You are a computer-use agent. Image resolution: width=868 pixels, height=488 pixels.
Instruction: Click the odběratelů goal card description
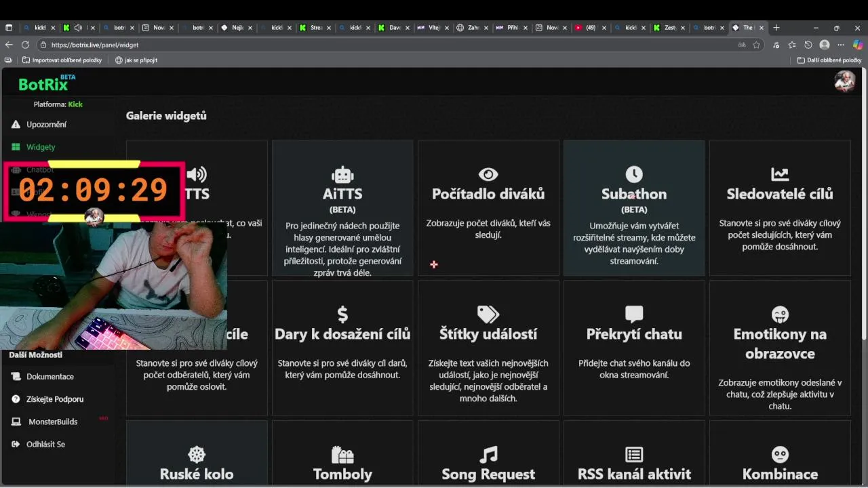(197, 375)
